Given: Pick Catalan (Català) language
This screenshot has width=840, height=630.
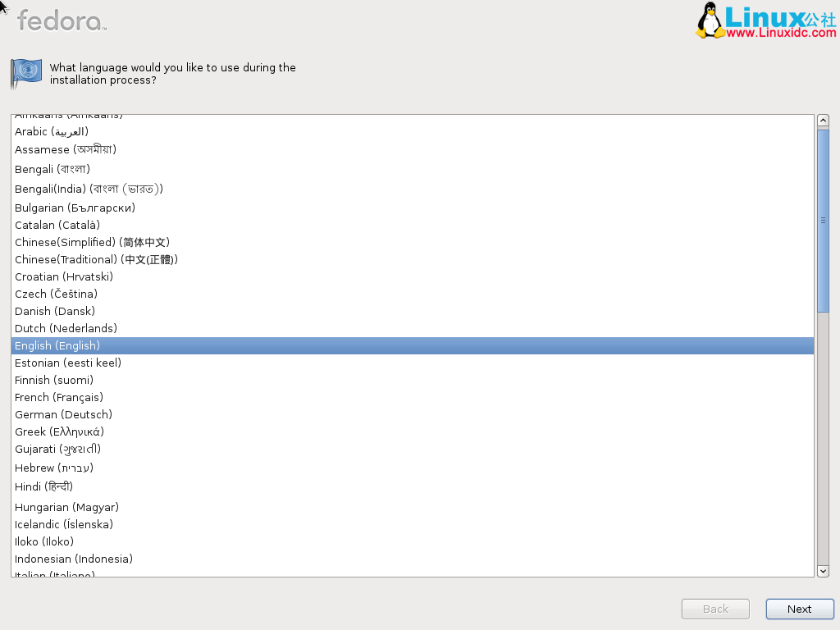Looking at the screenshot, I should tap(413, 225).
